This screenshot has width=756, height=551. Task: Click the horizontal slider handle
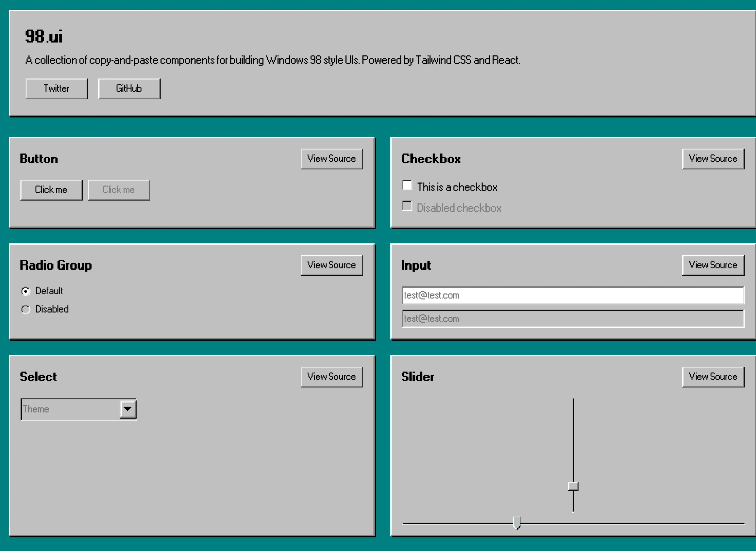pos(517,522)
